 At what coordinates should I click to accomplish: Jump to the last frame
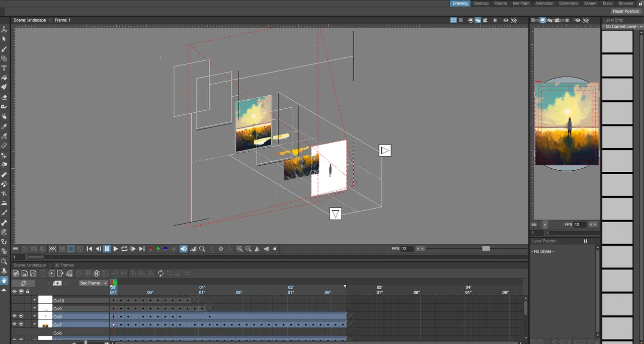(142, 249)
